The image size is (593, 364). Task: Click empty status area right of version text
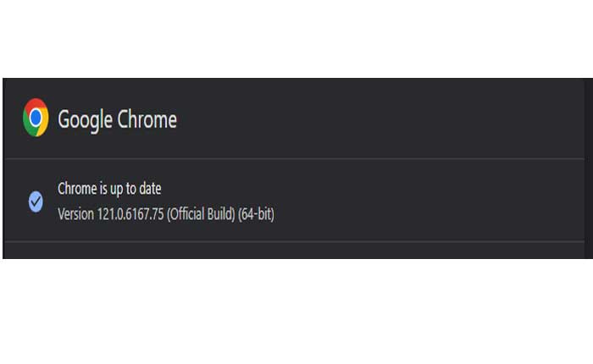(x=424, y=201)
